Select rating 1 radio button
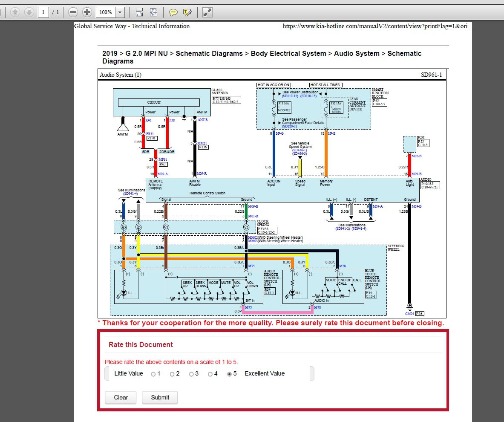 (x=153, y=374)
